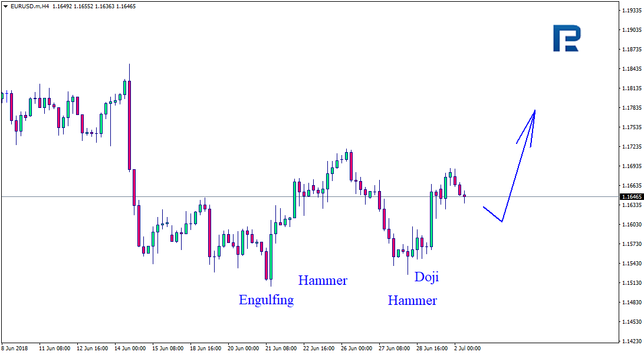This screenshot has height=355, width=644.
Task: Click the 21 Jun 08:00 time axis label
Action: pos(281,349)
